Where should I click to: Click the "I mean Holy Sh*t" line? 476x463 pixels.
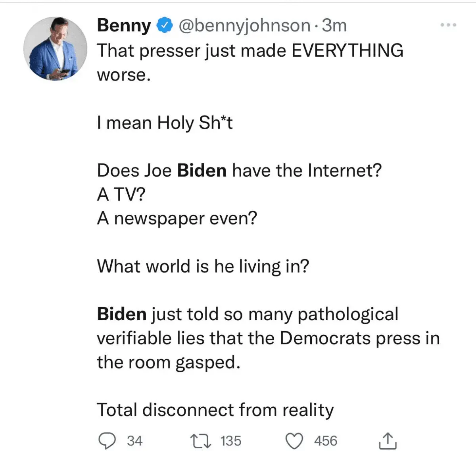[165, 123]
